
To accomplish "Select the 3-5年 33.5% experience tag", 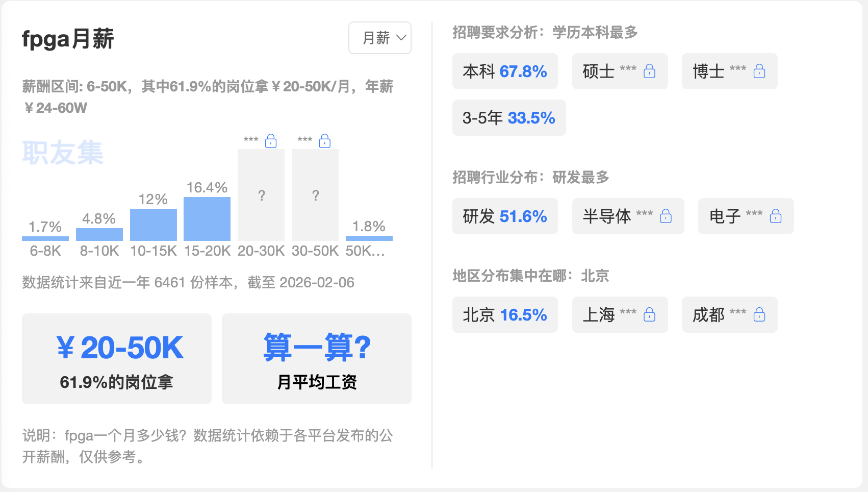I will pos(509,118).
